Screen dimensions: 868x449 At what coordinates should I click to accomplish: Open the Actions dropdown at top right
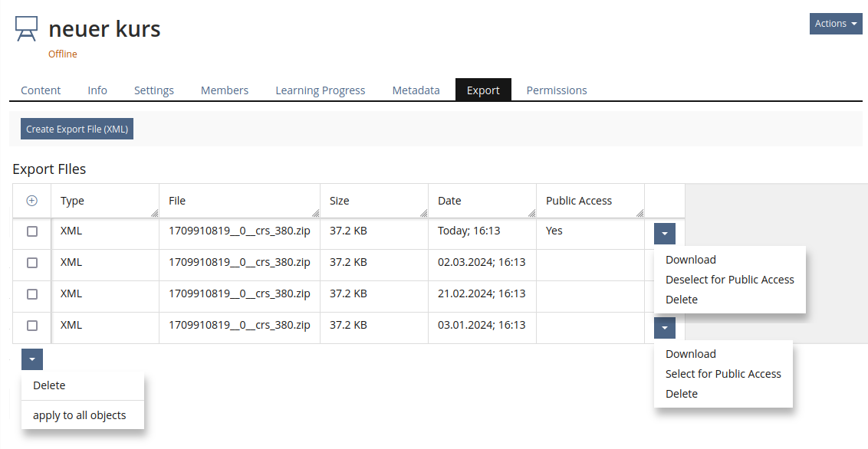pyautogui.click(x=835, y=24)
